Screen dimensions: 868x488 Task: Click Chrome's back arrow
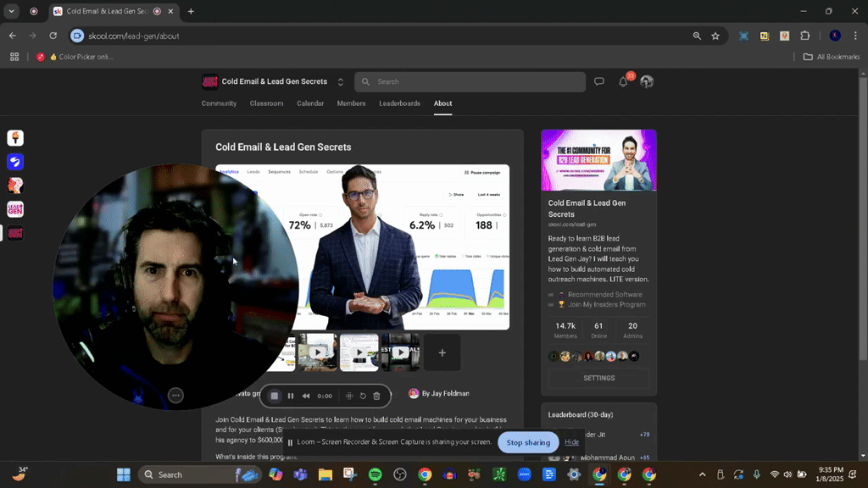12,36
